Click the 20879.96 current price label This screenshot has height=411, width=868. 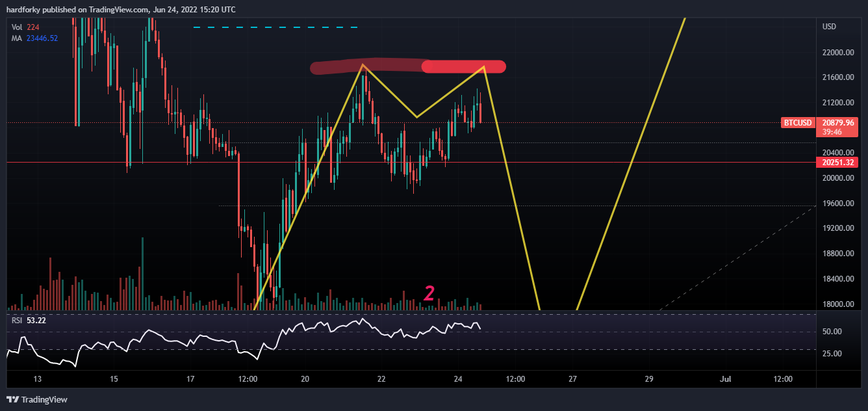pyautogui.click(x=837, y=122)
